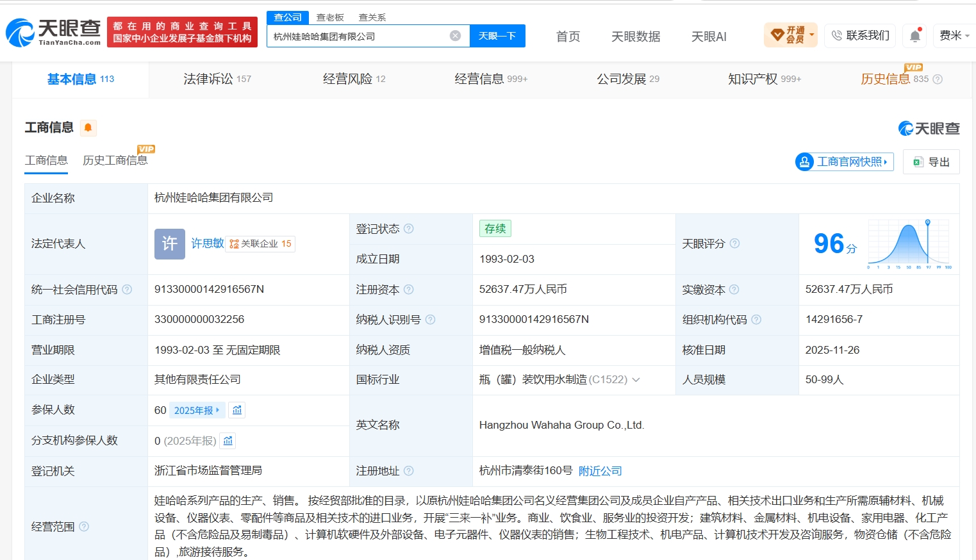Click the 附近公司 link

pos(600,471)
